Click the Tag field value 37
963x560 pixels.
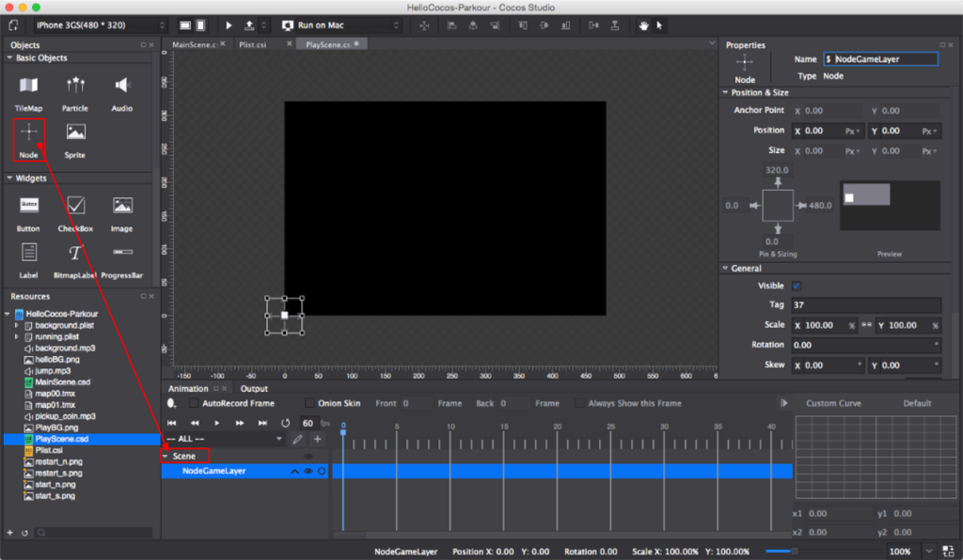click(x=866, y=304)
